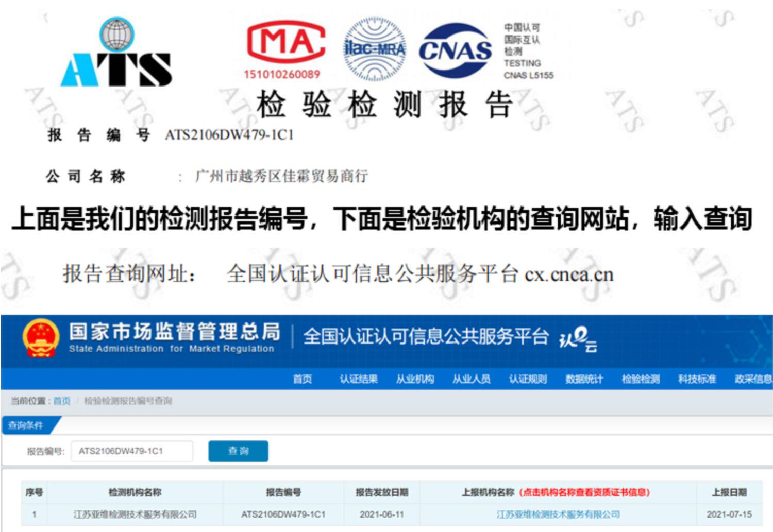Open the 江苏亚维检测技术服务有限公司 link under 上报机构名称

tap(558, 514)
